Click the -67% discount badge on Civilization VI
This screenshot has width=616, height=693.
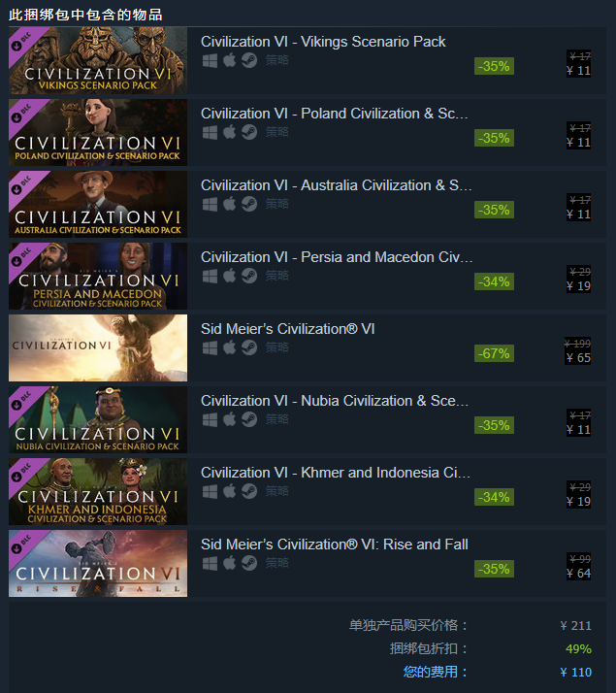pyautogui.click(x=494, y=353)
